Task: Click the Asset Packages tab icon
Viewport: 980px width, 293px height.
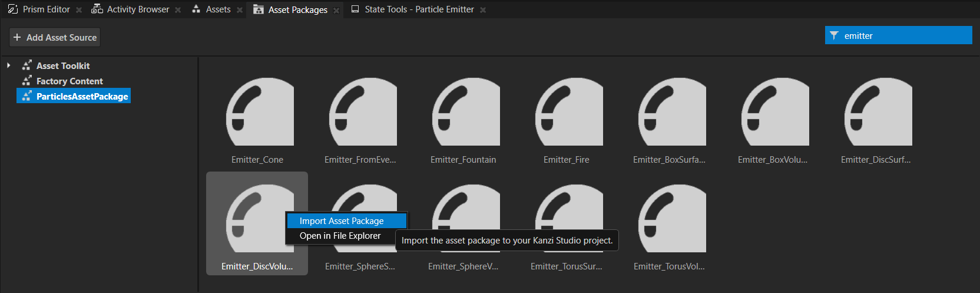Action: click(258, 9)
